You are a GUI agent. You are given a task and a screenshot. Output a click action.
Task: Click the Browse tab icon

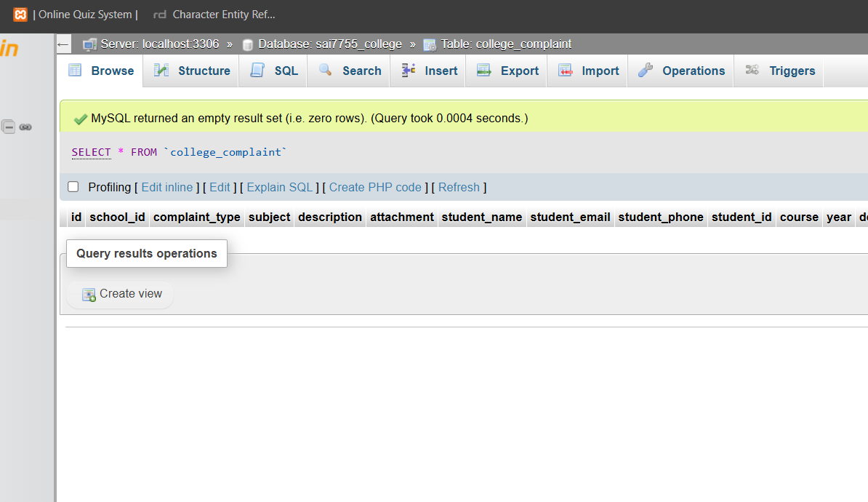pos(75,71)
